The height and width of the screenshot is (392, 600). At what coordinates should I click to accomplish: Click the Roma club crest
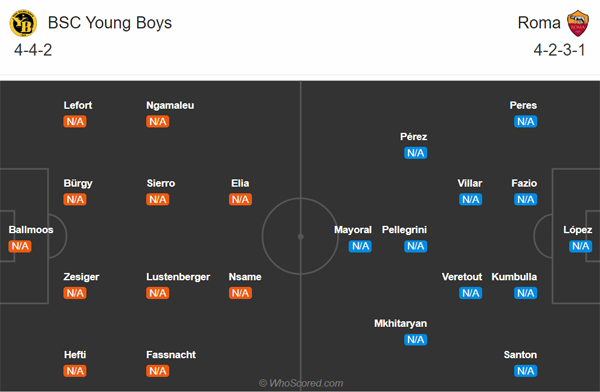[578, 23]
